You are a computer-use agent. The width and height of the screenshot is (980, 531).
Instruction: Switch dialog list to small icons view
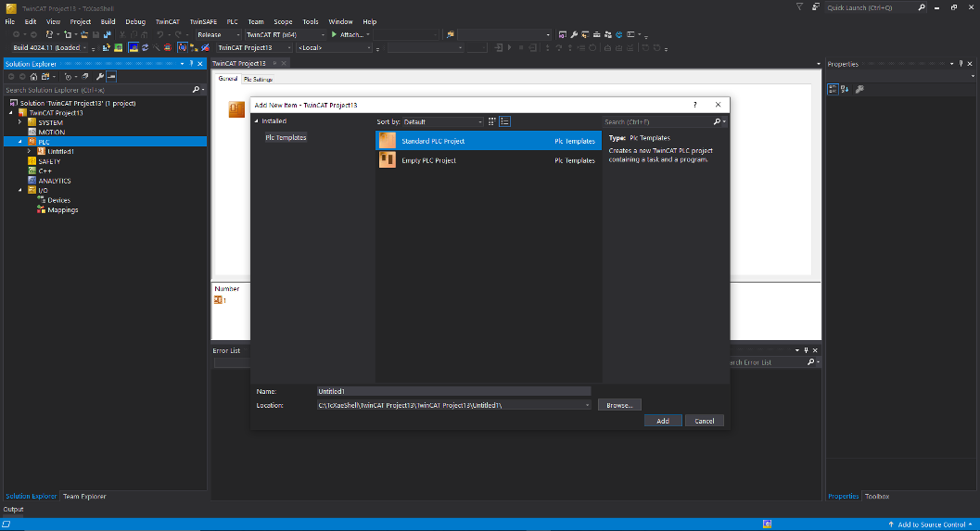tap(492, 121)
